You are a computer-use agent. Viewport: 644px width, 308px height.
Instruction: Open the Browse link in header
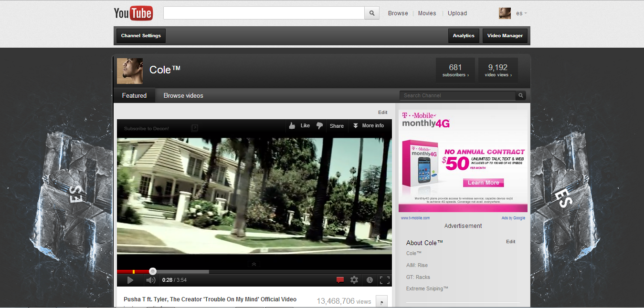pyautogui.click(x=398, y=13)
